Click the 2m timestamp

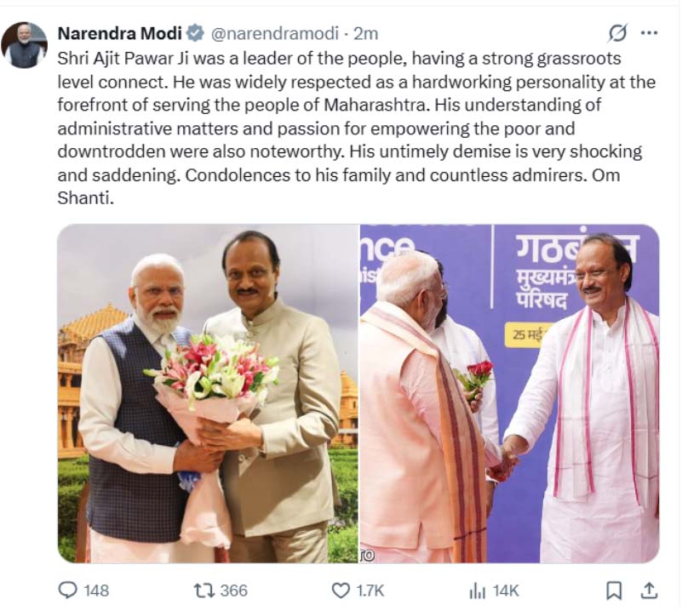(366, 33)
